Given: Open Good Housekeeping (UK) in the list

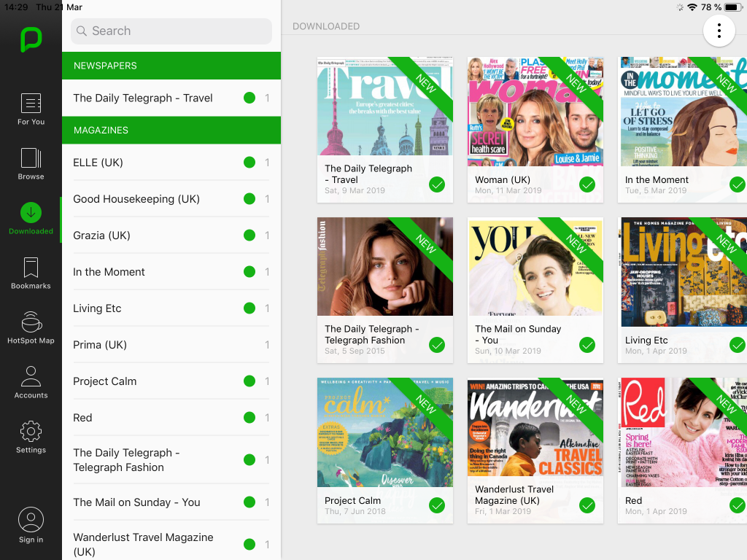Looking at the screenshot, I should [x=171, y=198].
